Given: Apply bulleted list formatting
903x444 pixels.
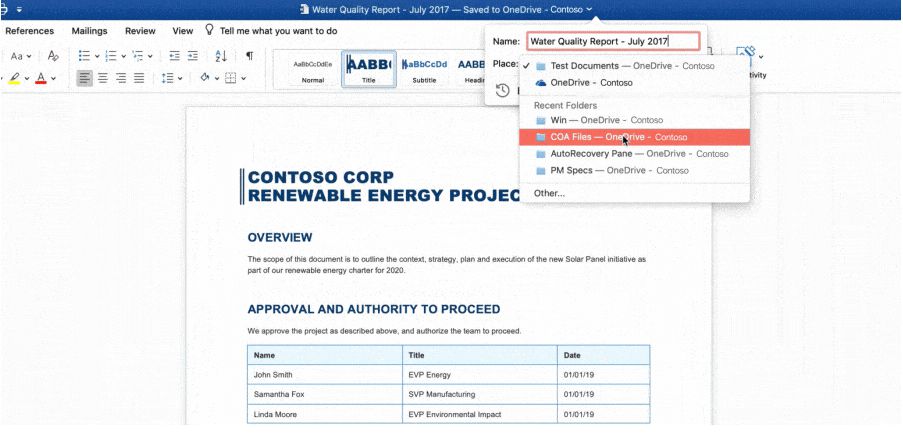Looking at the screenshot, I should (84, 56).
